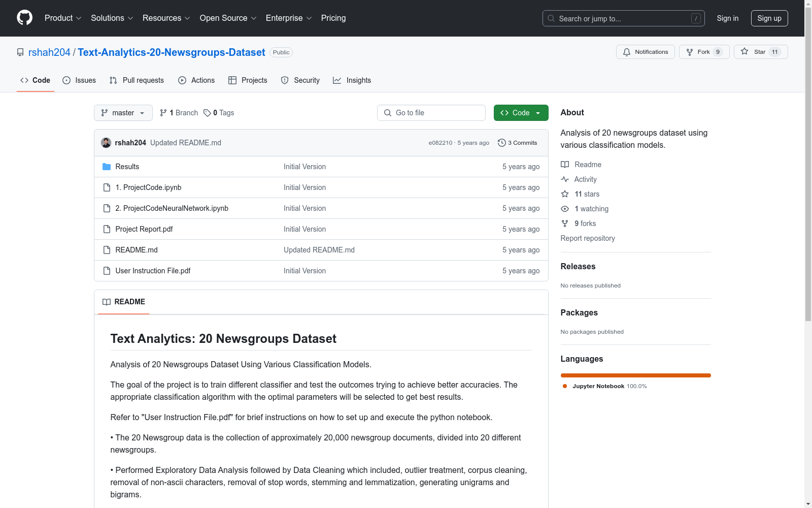Click the Star icon button
This screenshot has height=508, width=812.
pos(745,51)
